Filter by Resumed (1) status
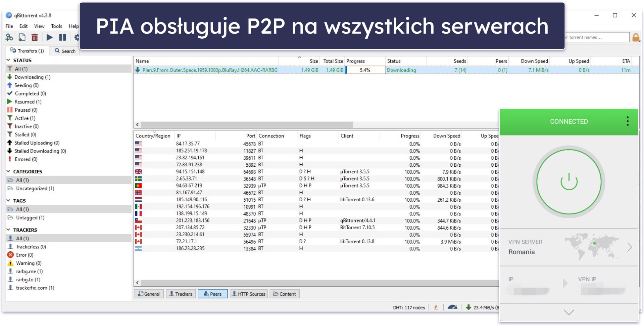 28,101
